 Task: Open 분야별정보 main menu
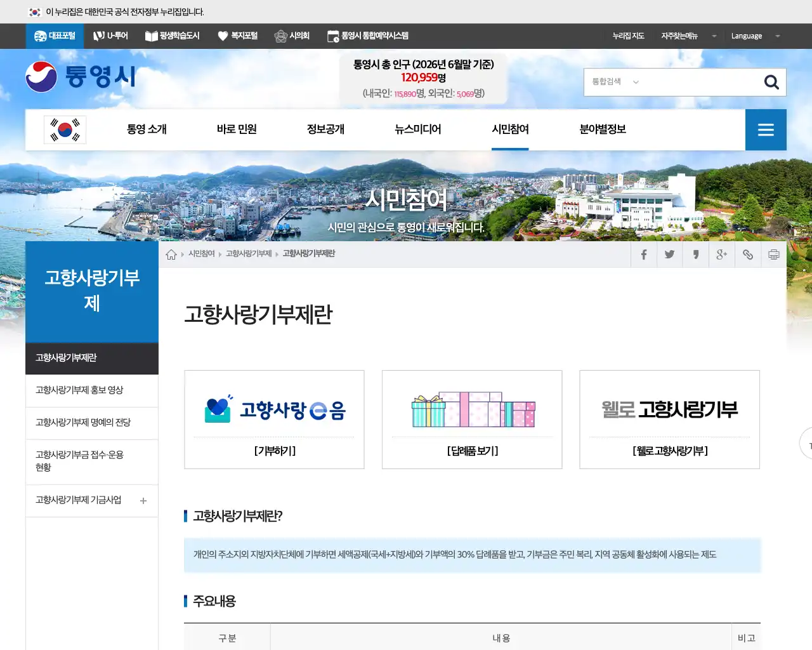tap(603, 129)
